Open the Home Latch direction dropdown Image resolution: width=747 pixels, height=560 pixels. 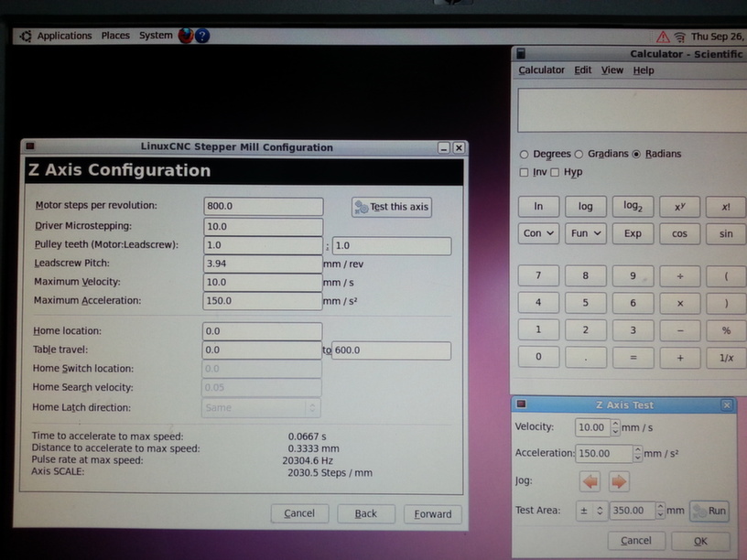click(x=261, y=408)
